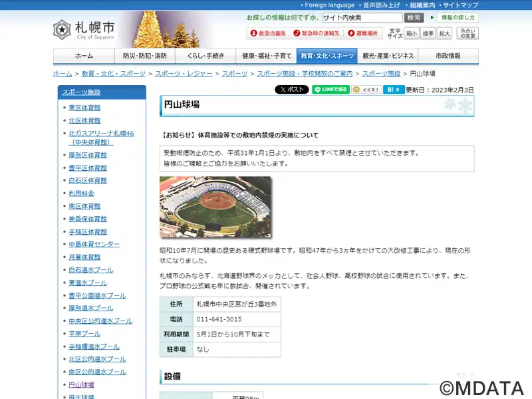The width and height of the screenshot is (532, 399).
Task: Set text size to 拡大
Action: click(445, 33)
